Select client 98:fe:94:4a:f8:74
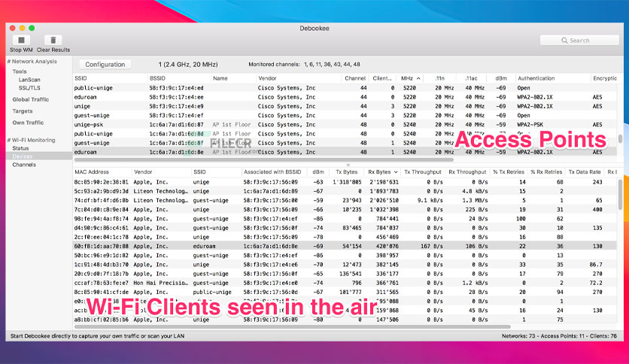The height and width of the screenshot is (364, 629). (345, 219)
